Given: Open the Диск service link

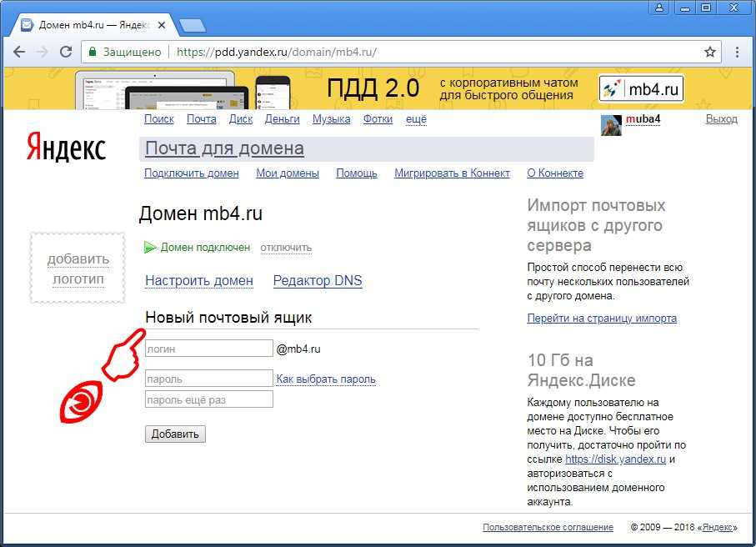Looking at the screenshot, I should click(241, 119).
